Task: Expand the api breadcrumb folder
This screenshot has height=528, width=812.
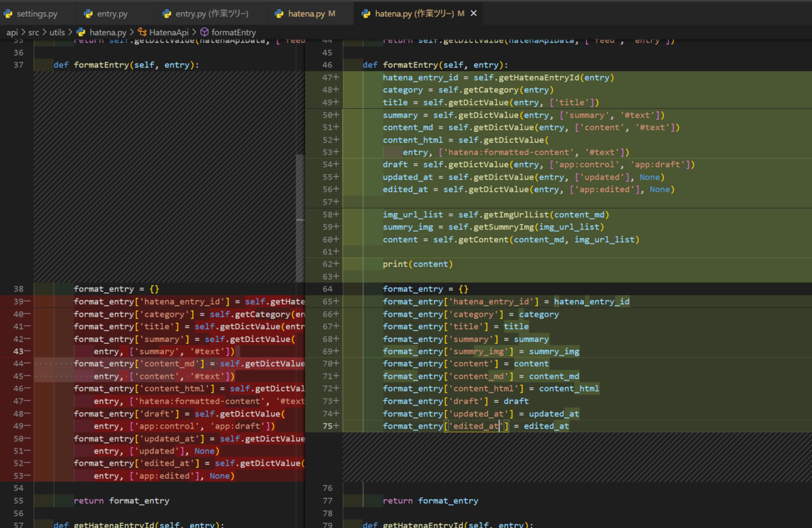Action: coord(12,32)
